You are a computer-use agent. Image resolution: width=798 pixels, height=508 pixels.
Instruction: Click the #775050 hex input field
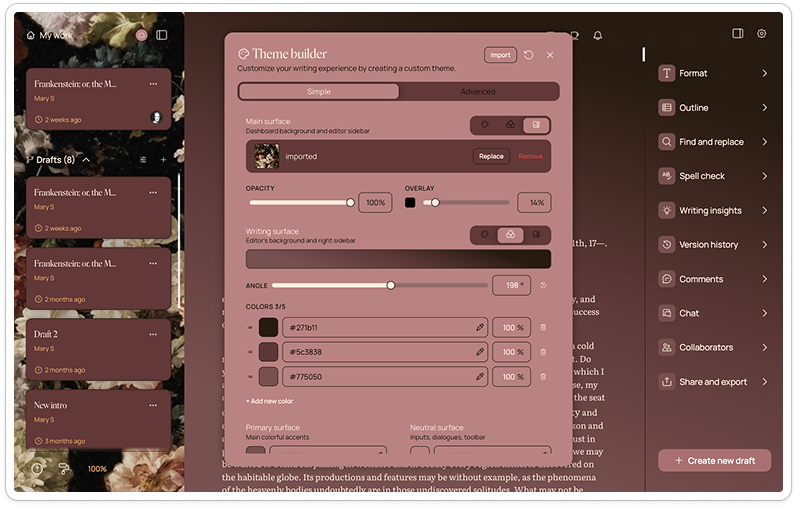(x=385, y=377)
